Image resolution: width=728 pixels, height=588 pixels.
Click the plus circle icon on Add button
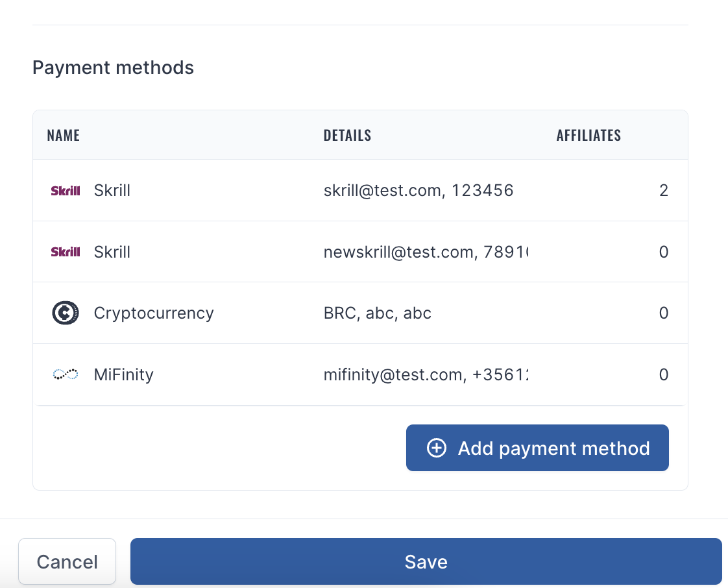437,448
